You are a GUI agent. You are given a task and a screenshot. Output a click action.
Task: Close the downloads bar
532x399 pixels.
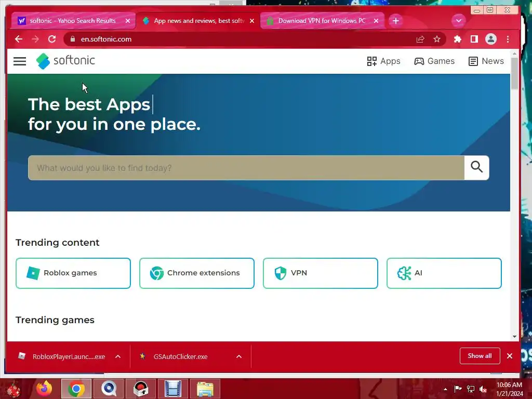tap(510, 356)
